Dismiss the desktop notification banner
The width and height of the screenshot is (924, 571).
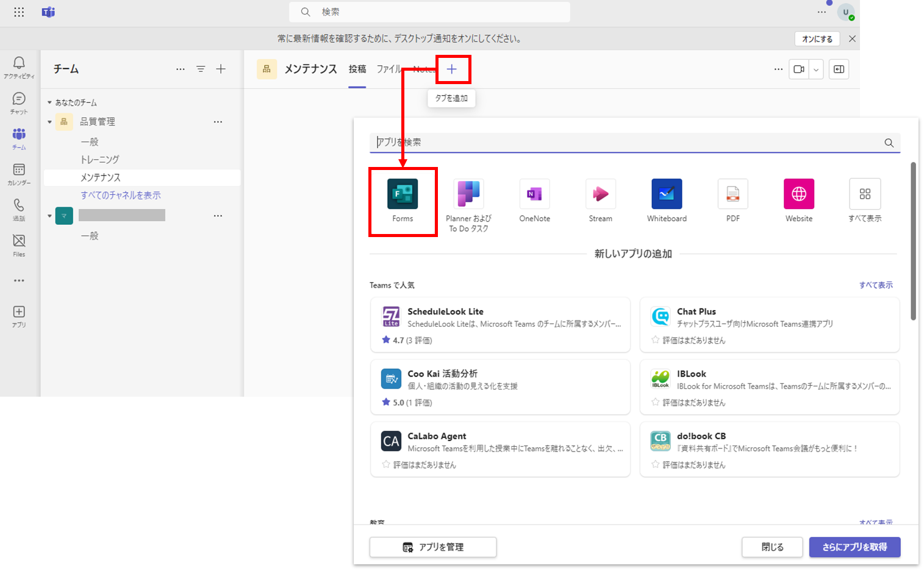coord(852,39)
